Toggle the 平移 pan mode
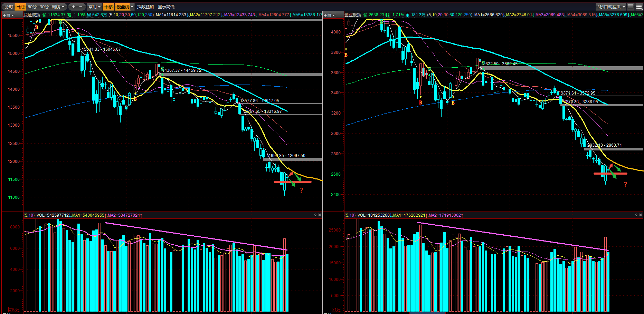This screenshot has height=314, width=644. pyautogui.click(x=108, y=7)
